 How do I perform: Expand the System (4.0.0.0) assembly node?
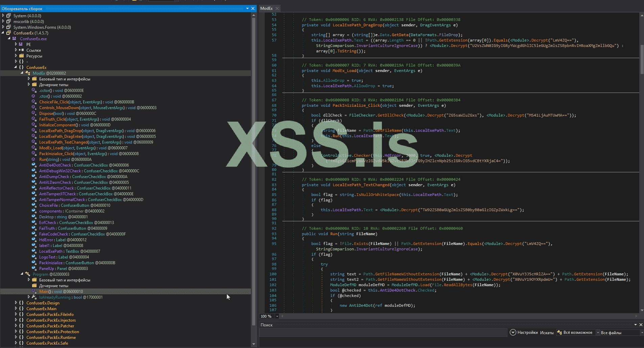[x=3, y=16]
